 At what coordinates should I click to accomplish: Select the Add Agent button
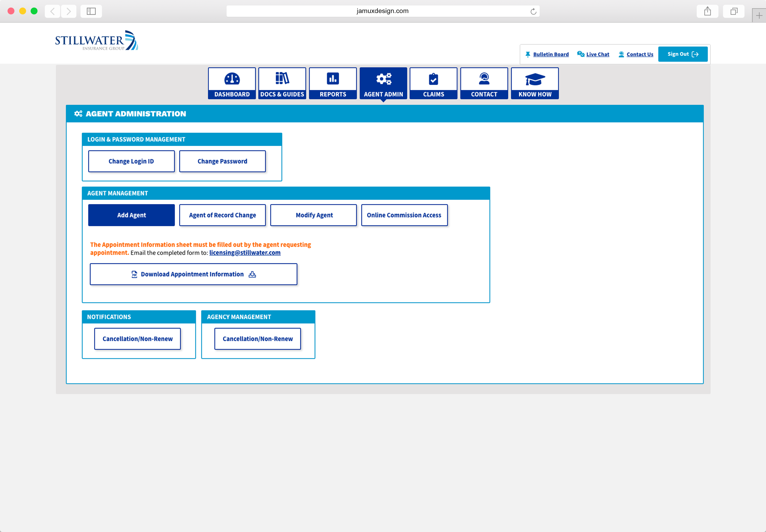131,215
